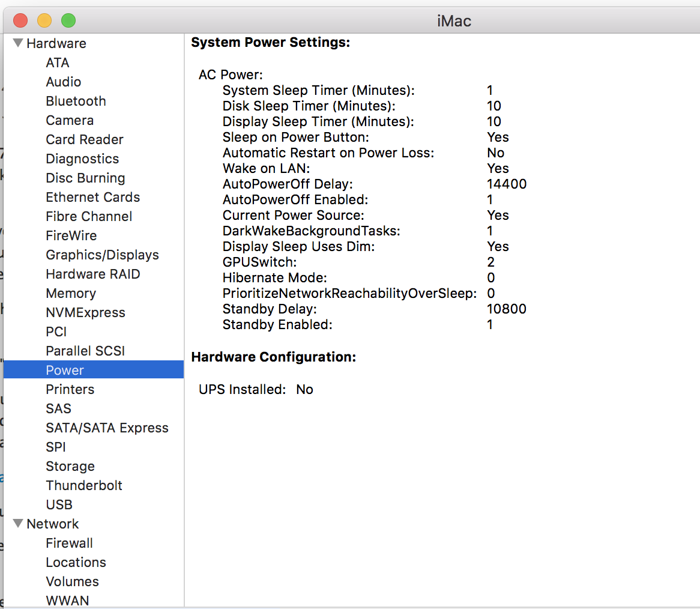
Task: Select the highlighted Power entry
Action: tap(93, 370)
